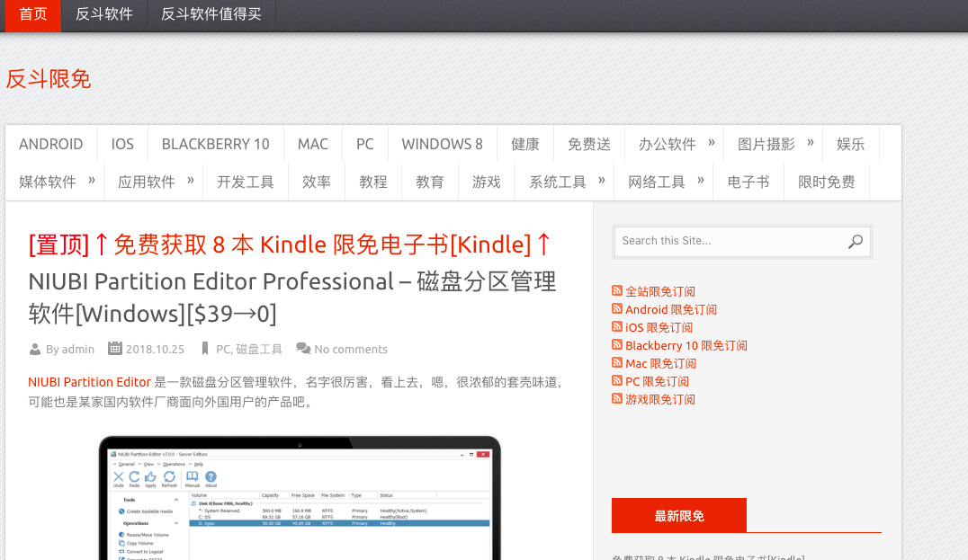Click the comments bubble icon
This screenshot has width=968, height=560.
click(x=303, y=349)
